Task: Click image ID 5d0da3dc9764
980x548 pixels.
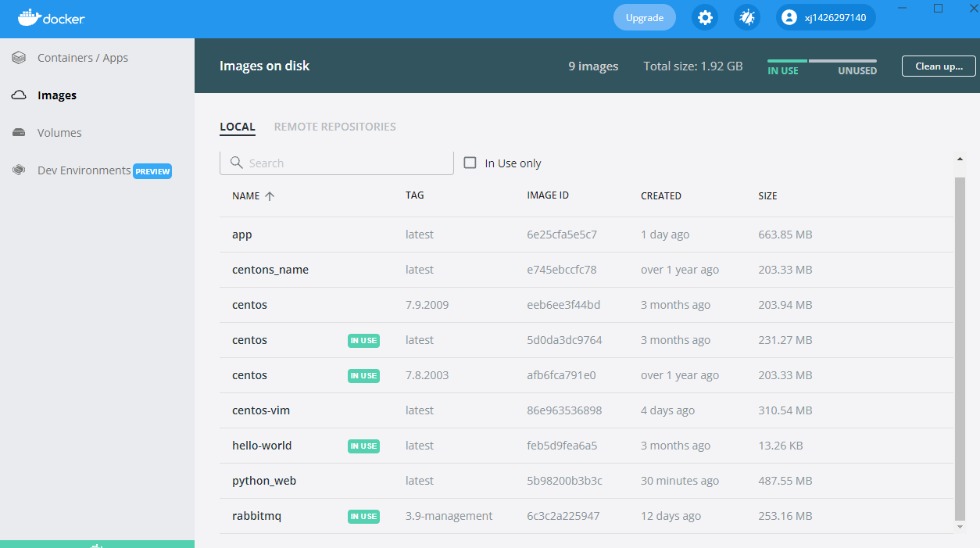Action: pyautogui.click(x=564, y=340)
